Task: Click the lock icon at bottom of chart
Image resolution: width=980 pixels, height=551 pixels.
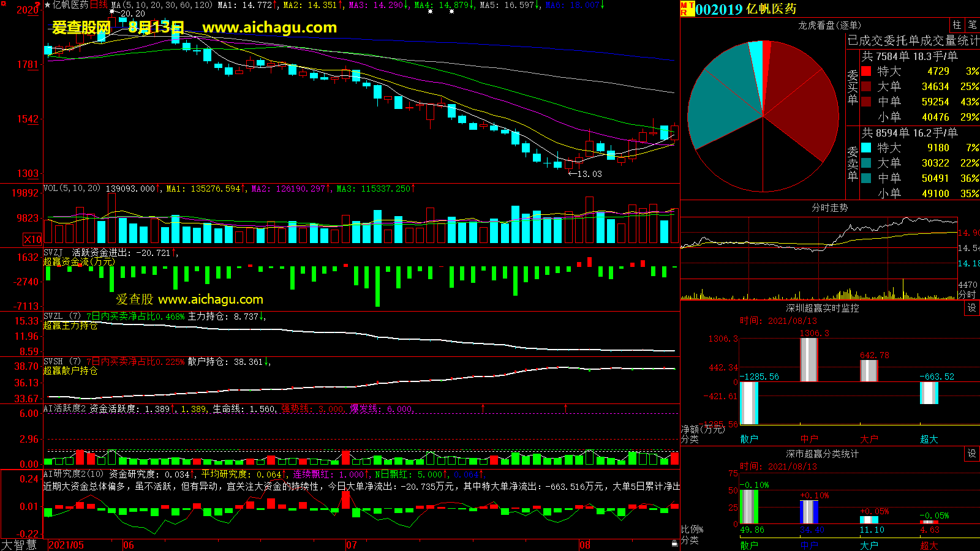Action: pyautogui.click(x=674, y=543)
